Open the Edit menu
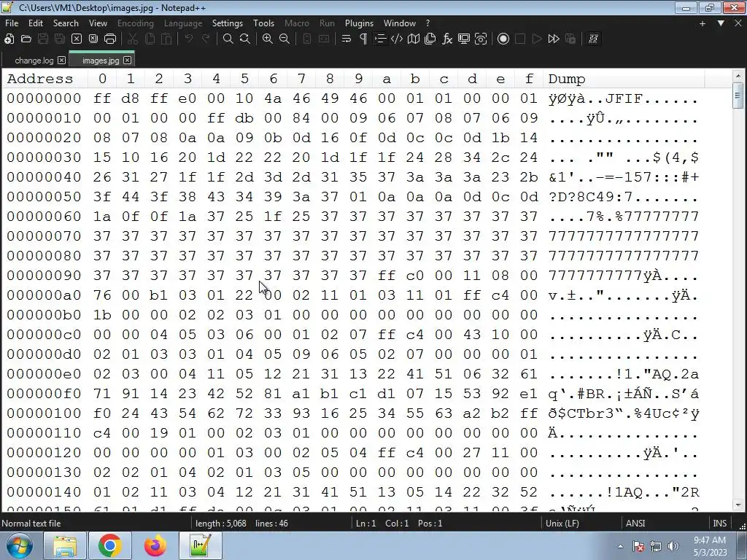The height and width of the screenshot is (560, 747). 36,23
